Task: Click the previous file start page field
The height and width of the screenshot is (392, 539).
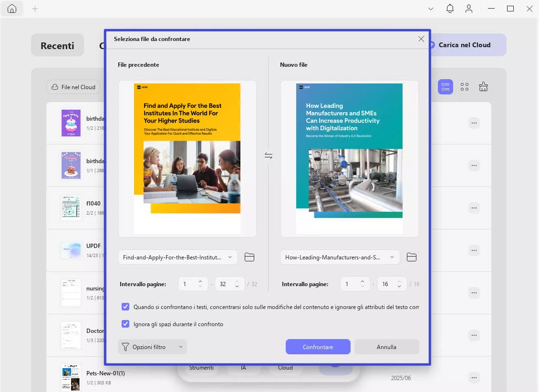Action: 193,284
